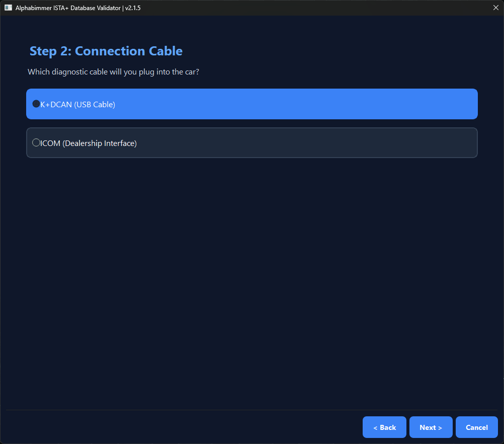Close the Alphabimmer validator window
504x444 pixels.
click(x=495, y=8)
